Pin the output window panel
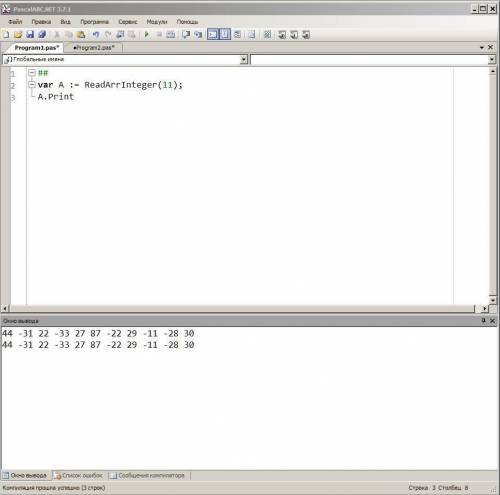The image size is (500, 495). [483, 320]
